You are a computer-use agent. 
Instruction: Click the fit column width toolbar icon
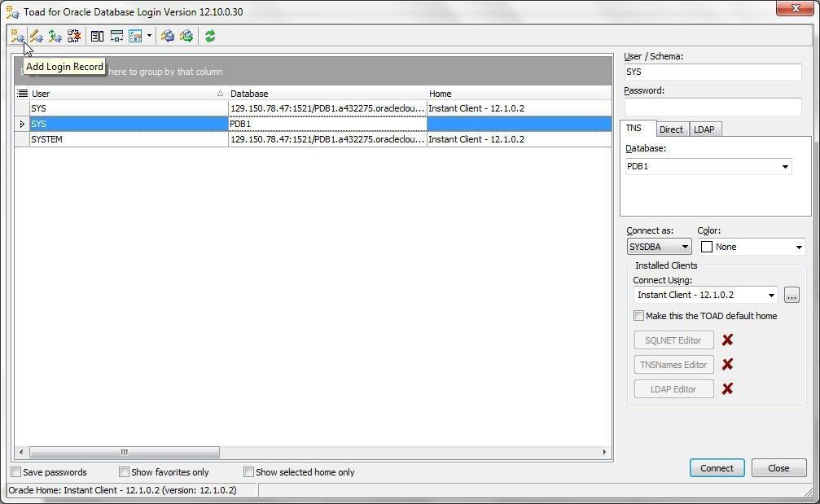coord(116,36)
